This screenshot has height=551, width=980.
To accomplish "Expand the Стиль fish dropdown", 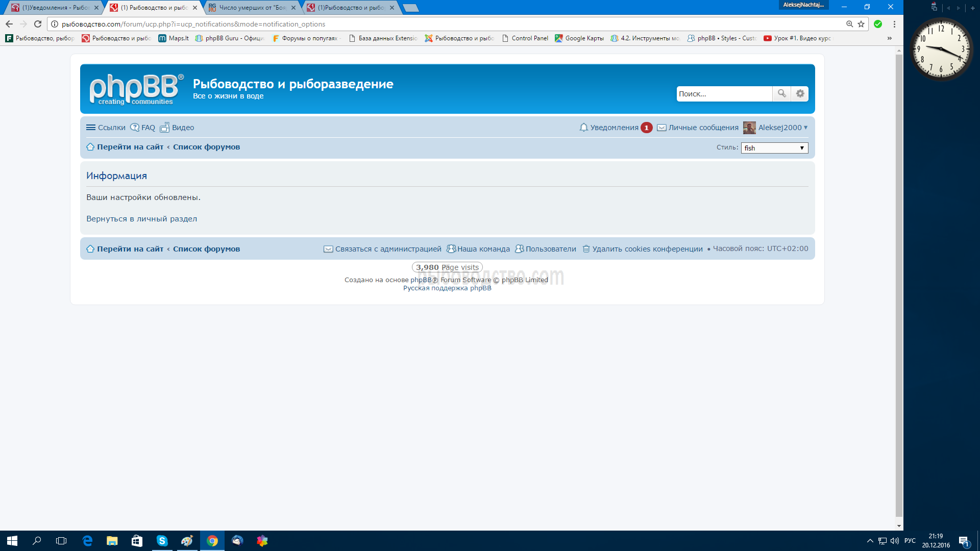I will (x=774, y=148).
